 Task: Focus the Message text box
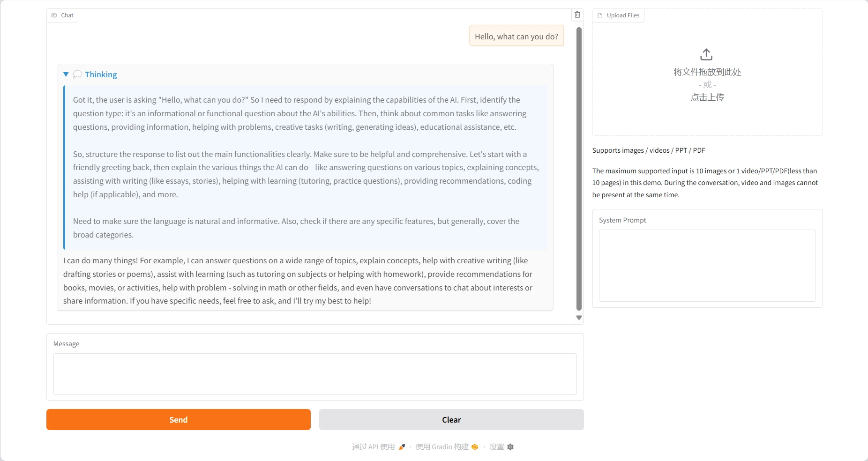point(315,374)
